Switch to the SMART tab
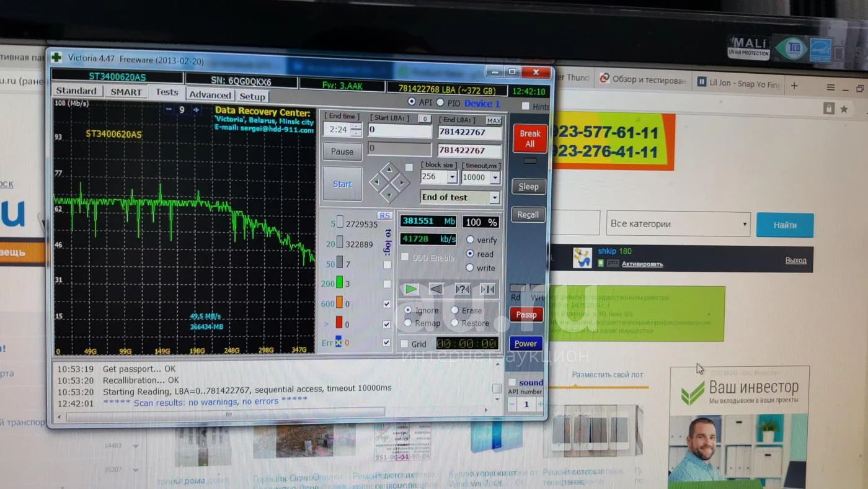 (126, 92)
